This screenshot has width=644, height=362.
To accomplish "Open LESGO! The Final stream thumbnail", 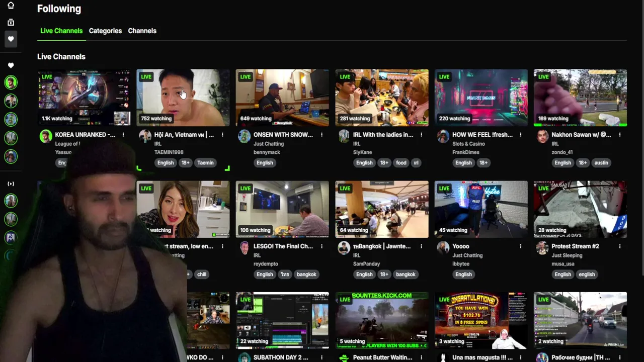I will (282, 209).
